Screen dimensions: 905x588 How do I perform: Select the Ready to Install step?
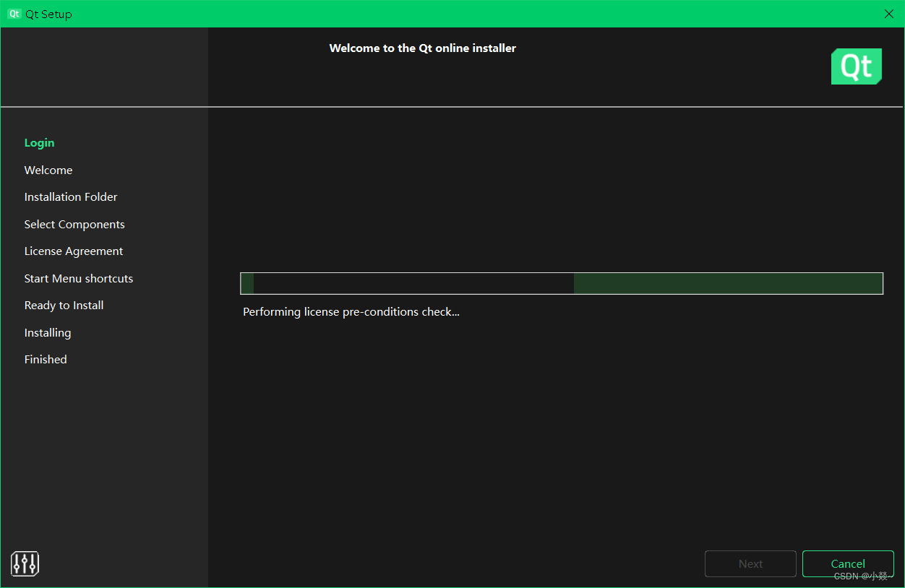coord(64,305)
